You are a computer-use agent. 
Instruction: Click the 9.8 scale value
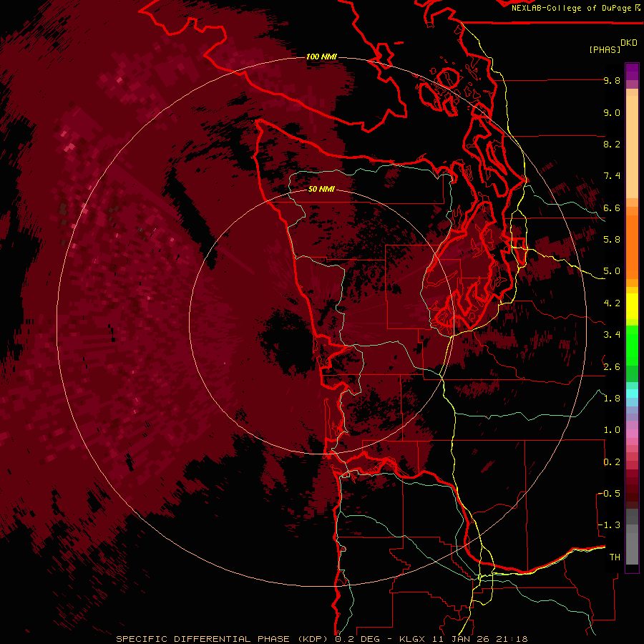tap(612, 81)
